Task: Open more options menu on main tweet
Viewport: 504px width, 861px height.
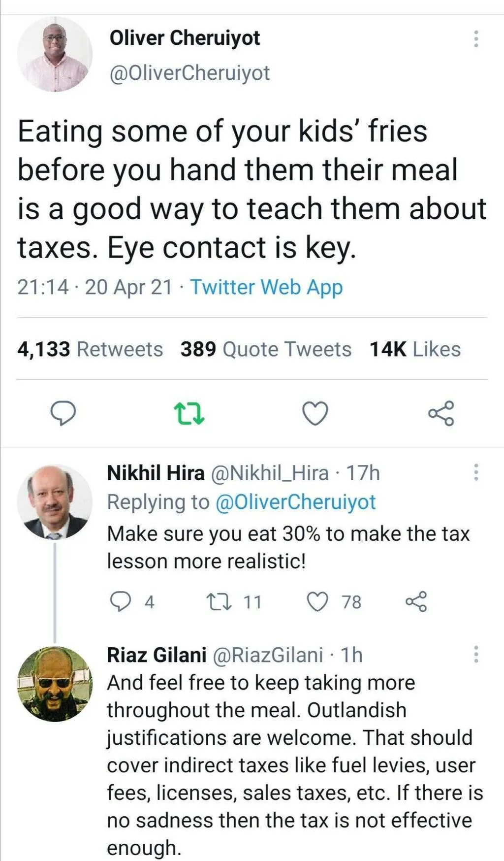Action: tap(475, 38)
